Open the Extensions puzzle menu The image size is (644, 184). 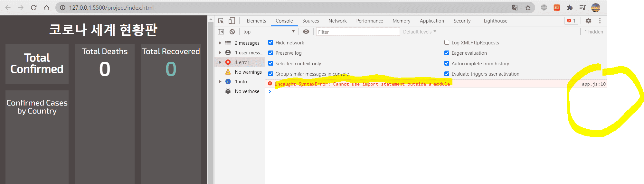(570, 8)
